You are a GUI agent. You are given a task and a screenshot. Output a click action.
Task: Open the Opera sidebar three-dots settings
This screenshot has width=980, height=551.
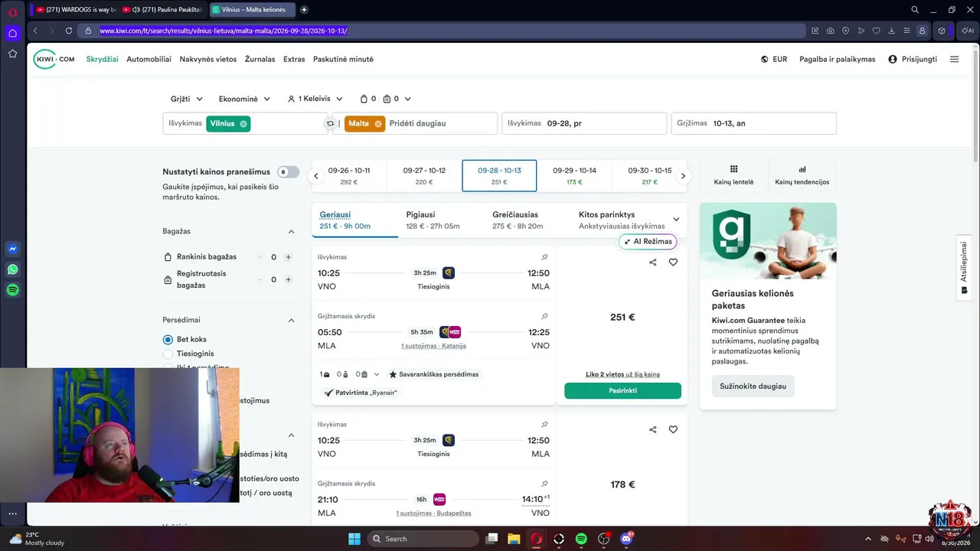click(12, 514)
